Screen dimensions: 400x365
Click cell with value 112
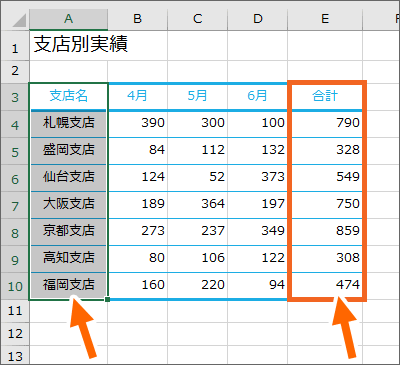[x=198, y=151]
